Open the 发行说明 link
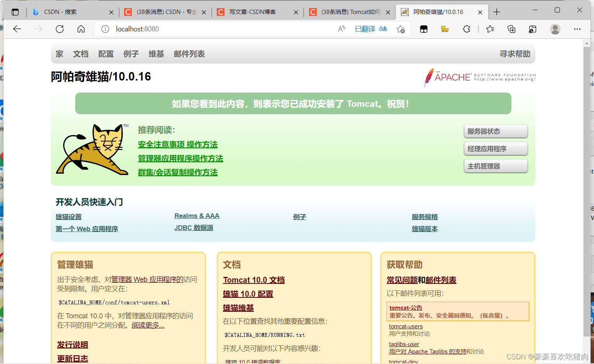 pos(73,345)
